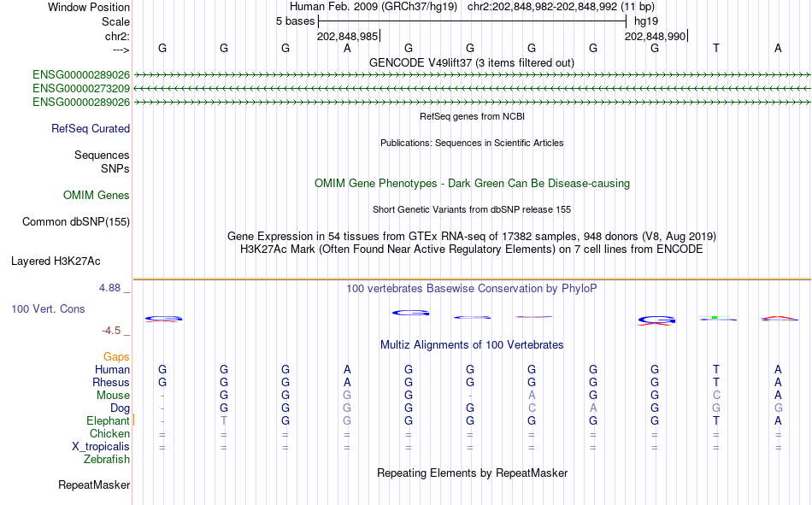Click '100 vertebrates Basewise Conservation by PhyloP' title
The height and width of the screenshot is (505, 812).
pyautogui.click(x=472, y=289)
